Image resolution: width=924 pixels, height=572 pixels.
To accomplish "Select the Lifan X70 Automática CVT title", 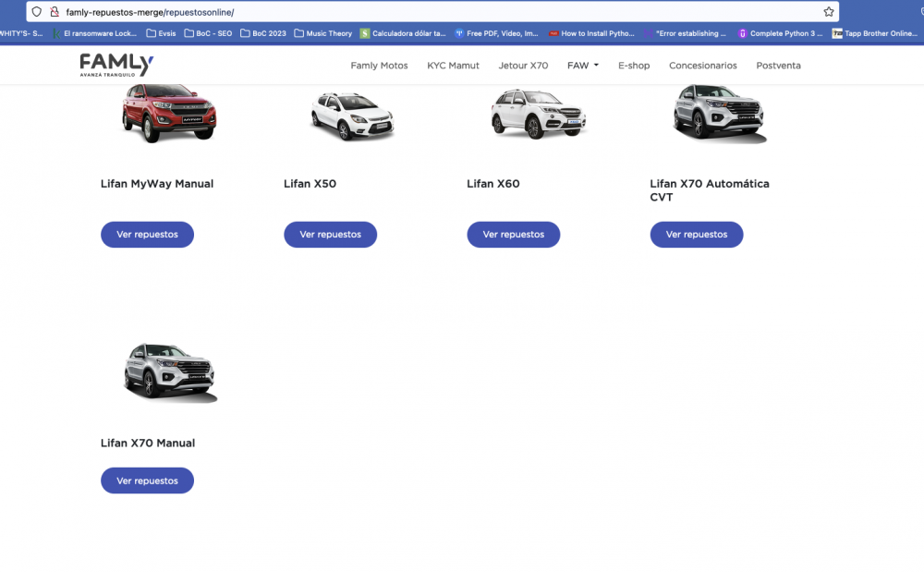I will (x=710, y=190).
